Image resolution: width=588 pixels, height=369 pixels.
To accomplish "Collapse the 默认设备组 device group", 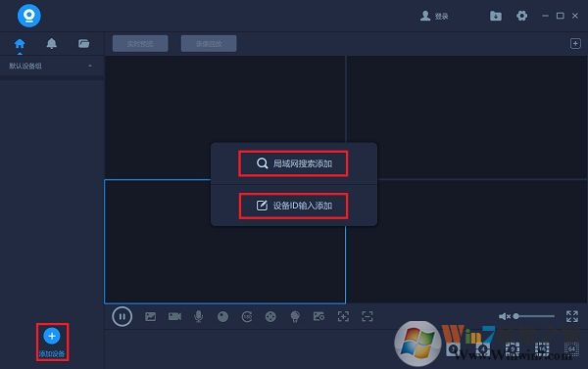I will coord(90,66).
